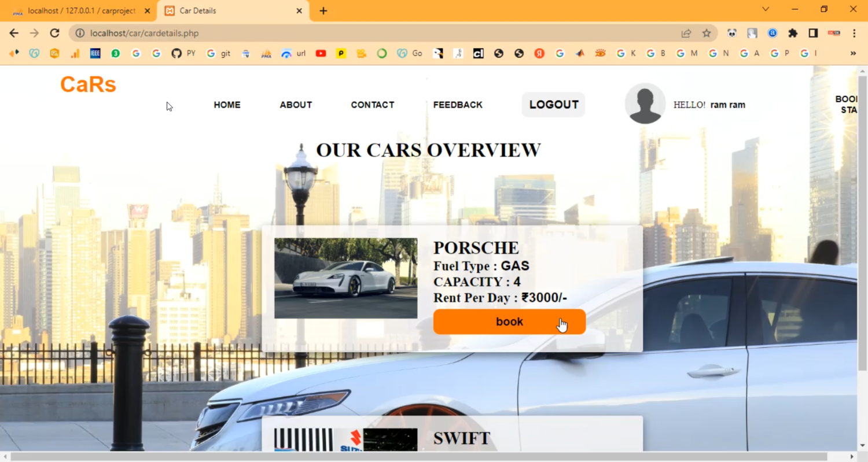The width and height of the screenshot is (868, 462).
Task: Click the 'HELLO! ram ram' greeting
Action: click(709, 105)
